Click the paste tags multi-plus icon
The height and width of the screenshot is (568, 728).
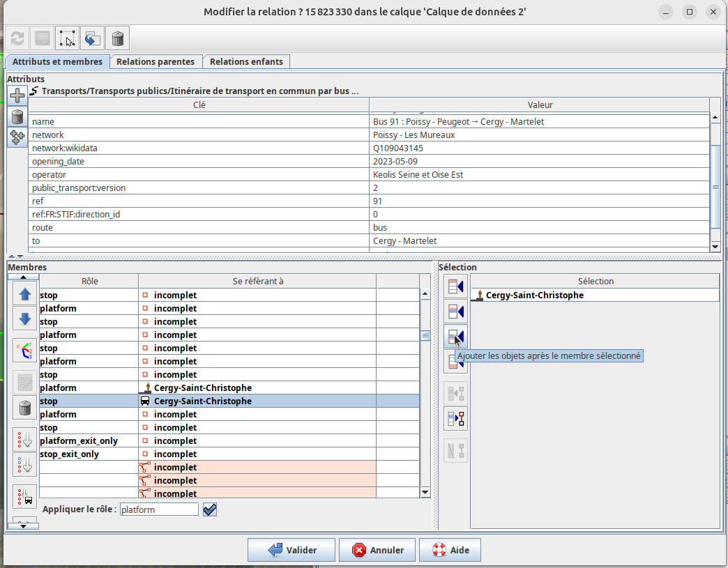pyautogui.click(x=17, y=137)
